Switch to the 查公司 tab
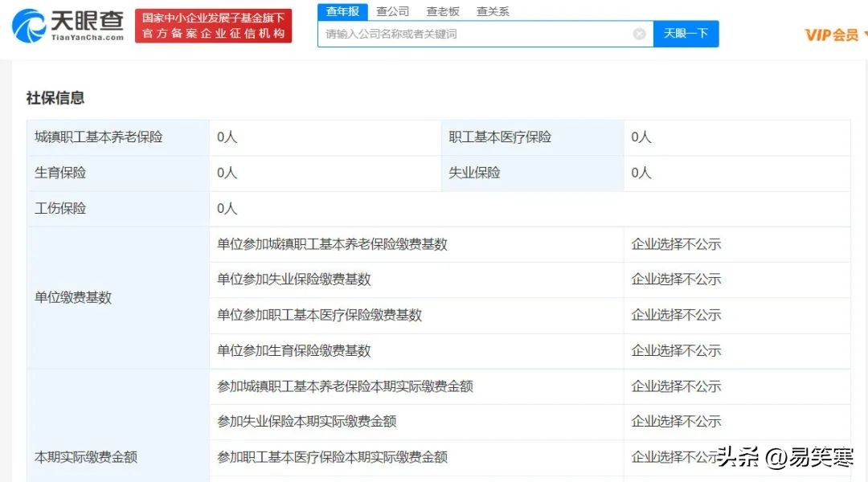 [391, 10]
